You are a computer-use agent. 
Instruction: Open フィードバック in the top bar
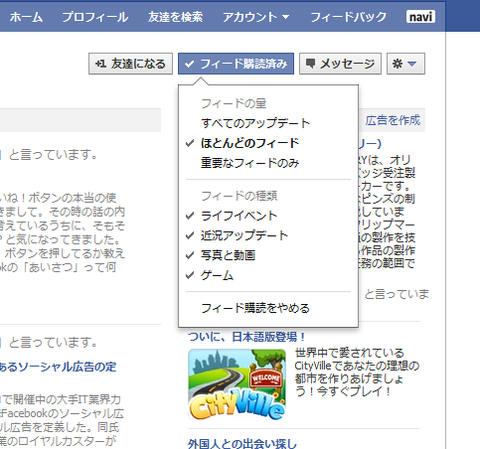[348, 17]
